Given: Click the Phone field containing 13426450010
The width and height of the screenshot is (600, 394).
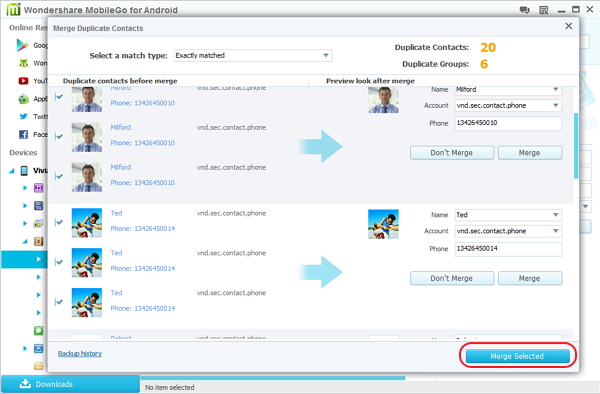Looking at the screenshot, I should [x=508, y=123].
